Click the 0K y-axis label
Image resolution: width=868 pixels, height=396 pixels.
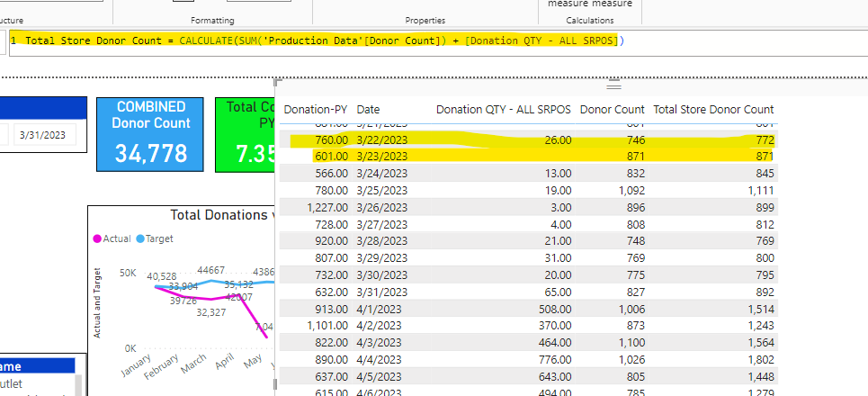pos(130,348)
